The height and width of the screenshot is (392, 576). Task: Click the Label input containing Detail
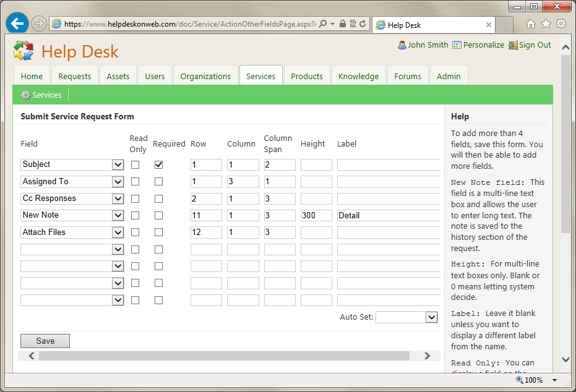(x=389, y=215)
